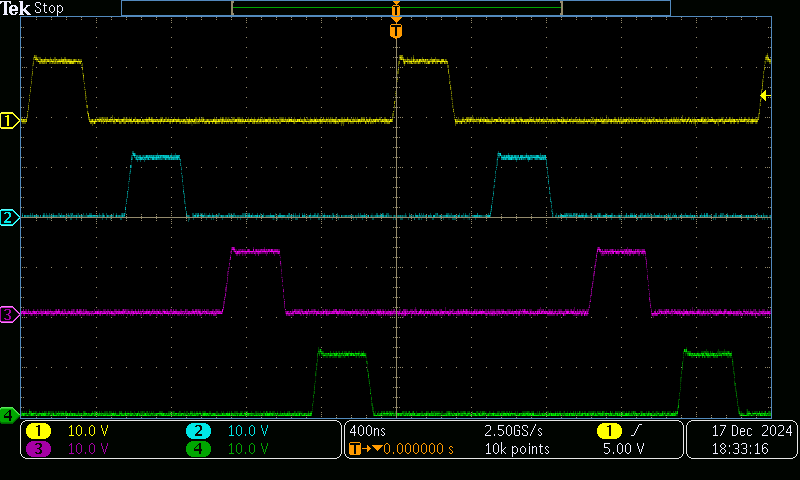This screenshot has height=480, width=800.
Task: Select the channel 3 badge in readout bar
Action: tap(38, 449)
